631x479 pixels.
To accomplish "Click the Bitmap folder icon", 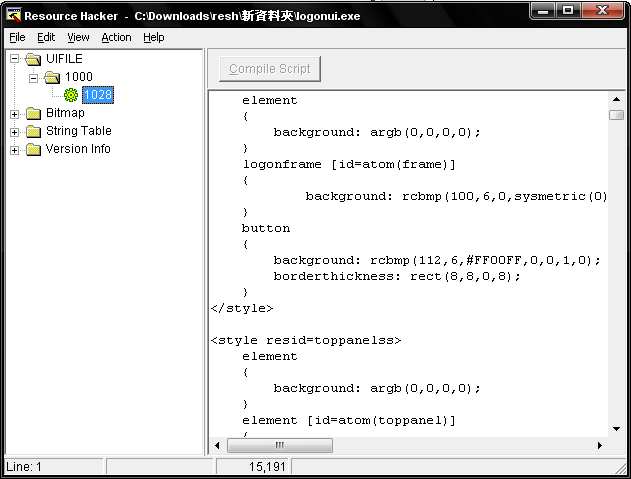I will click(x=33, y=114).
